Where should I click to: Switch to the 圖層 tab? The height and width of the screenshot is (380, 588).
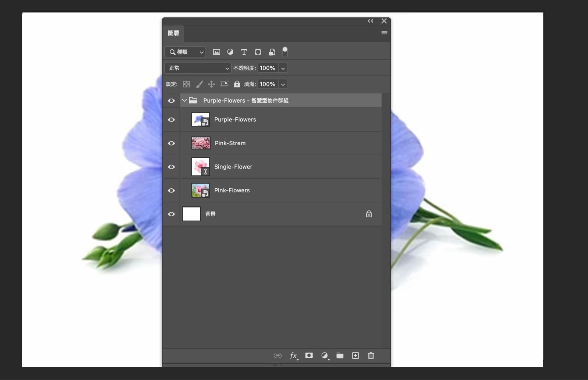[173, 33]
